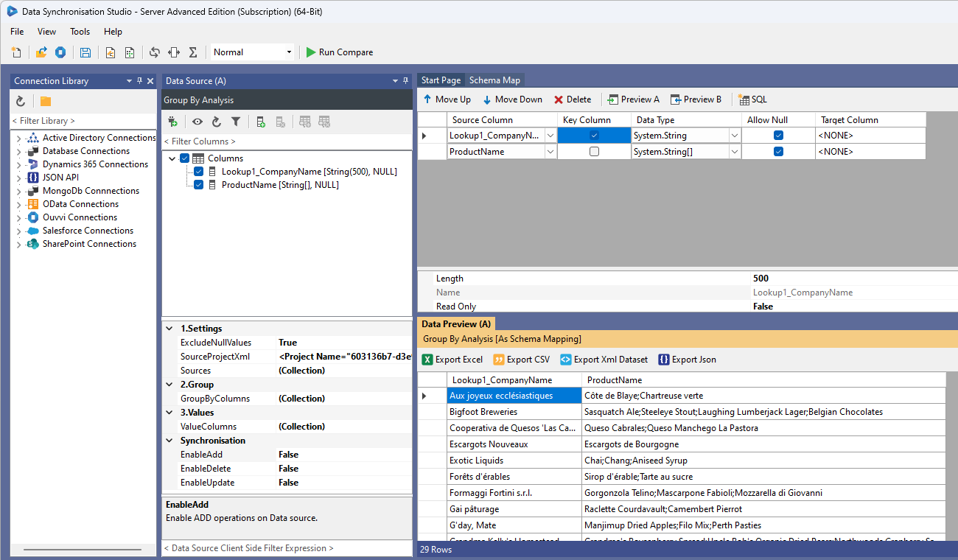Refresh columns in Data Source (A)
This screenshot has height=560, width=958.
point(217,122)
